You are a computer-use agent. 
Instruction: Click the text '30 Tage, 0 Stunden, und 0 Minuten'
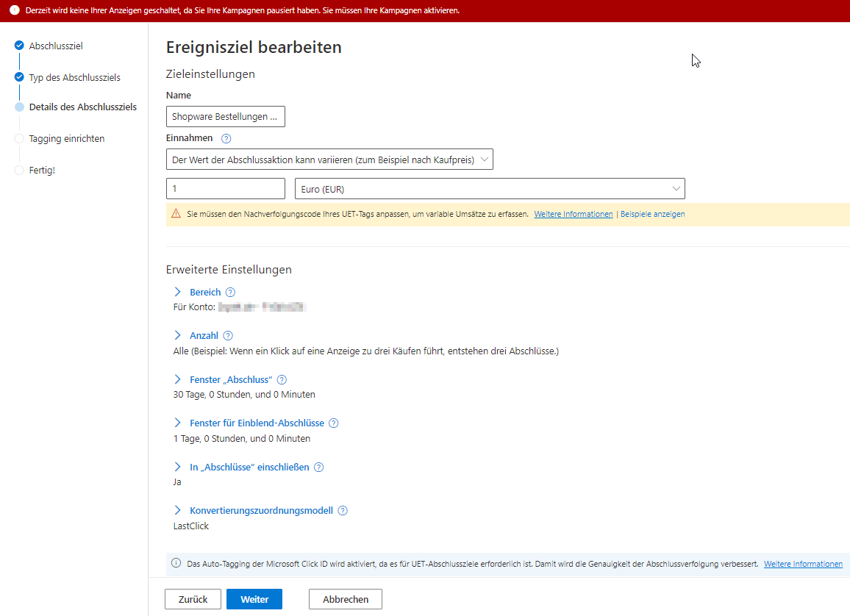click(244, 395)
